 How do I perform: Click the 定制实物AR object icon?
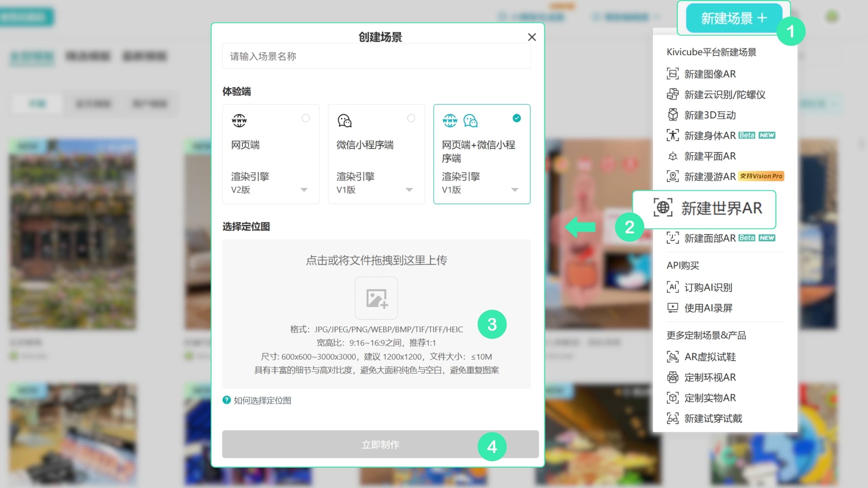(673, 398)
